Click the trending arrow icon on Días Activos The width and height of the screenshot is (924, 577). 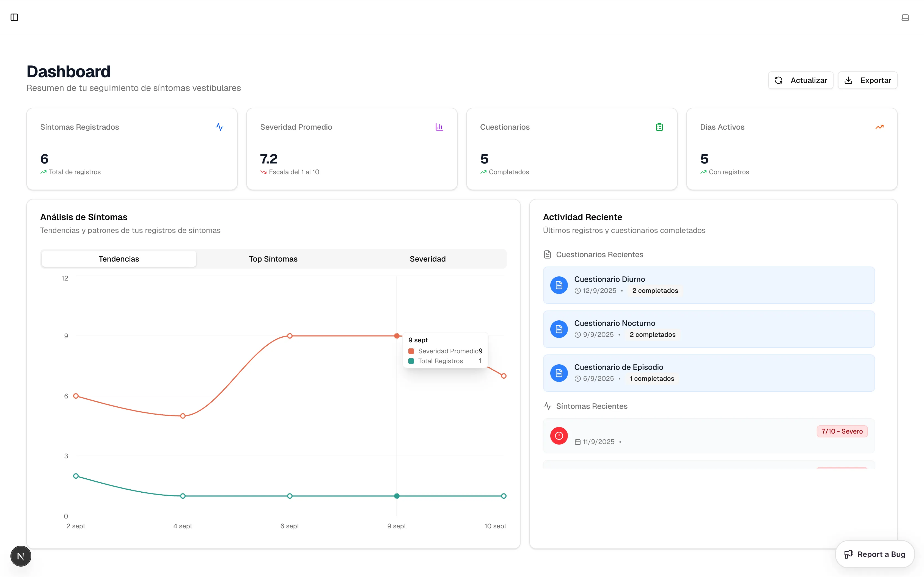[x=879, y=127]
